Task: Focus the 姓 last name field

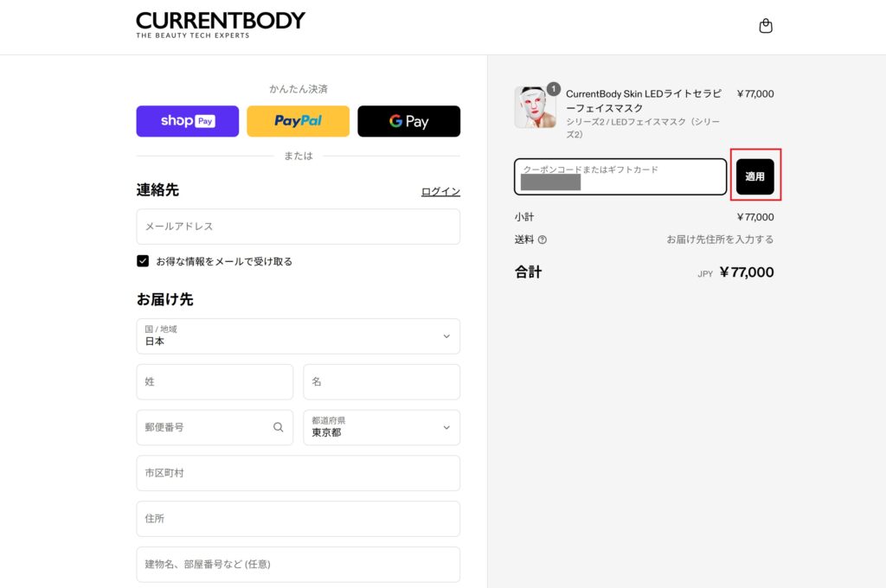Action: [215, 382]
